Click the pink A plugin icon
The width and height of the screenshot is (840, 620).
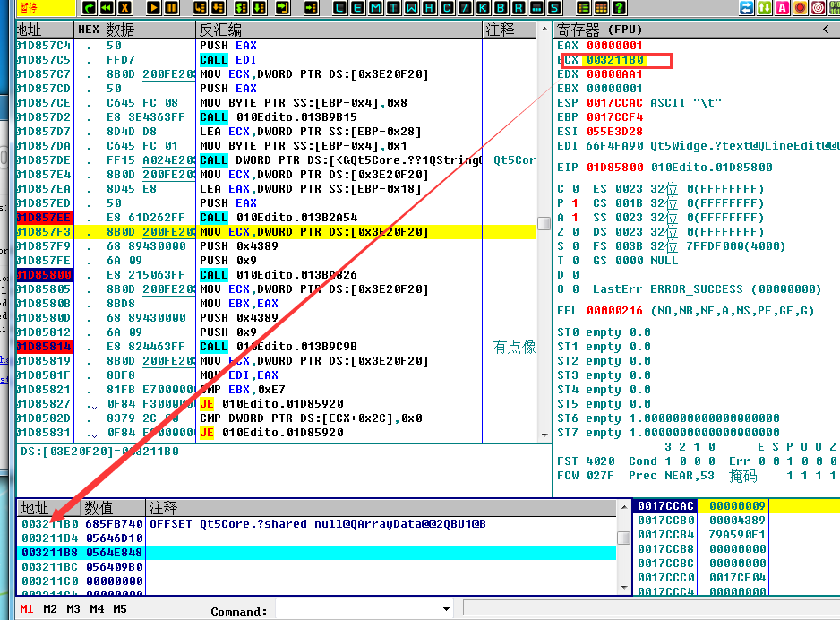pos(782,7)
